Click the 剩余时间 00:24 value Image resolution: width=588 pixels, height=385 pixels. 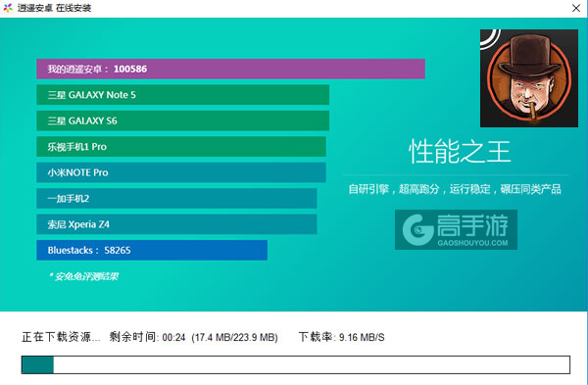click(147, 337)
